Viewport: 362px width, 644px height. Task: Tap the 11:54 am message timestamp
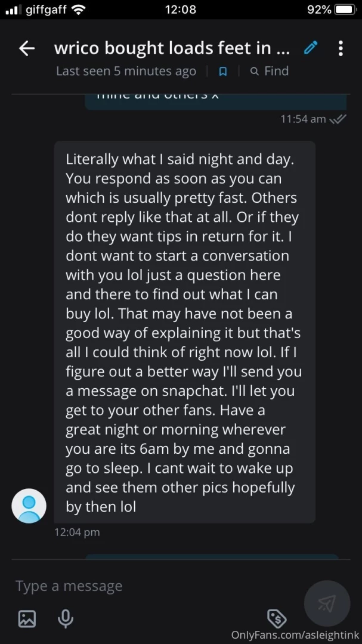303,119
